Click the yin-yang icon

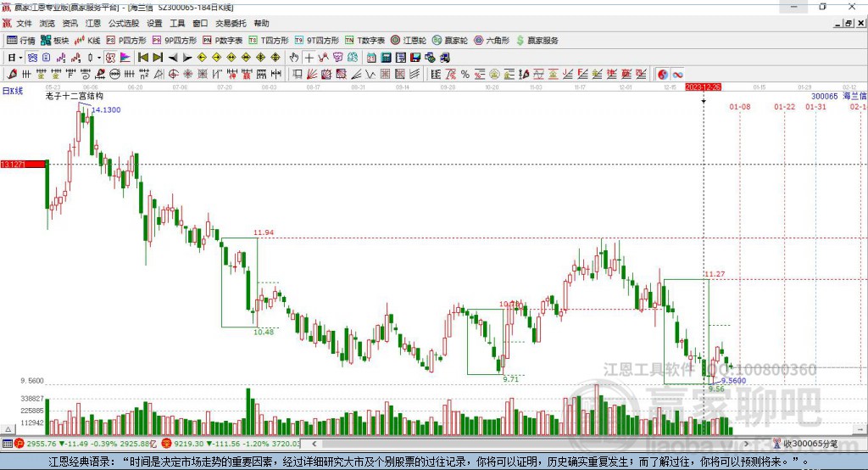pos(663,75)
